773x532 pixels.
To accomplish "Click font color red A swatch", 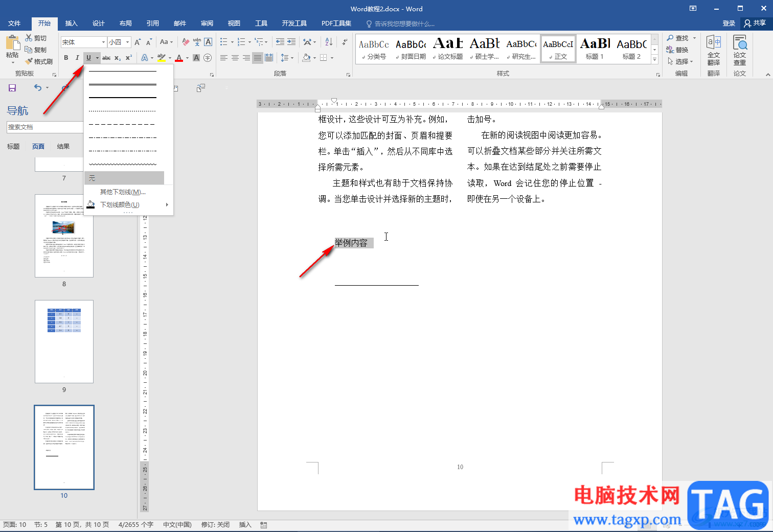I will [179, 58].
